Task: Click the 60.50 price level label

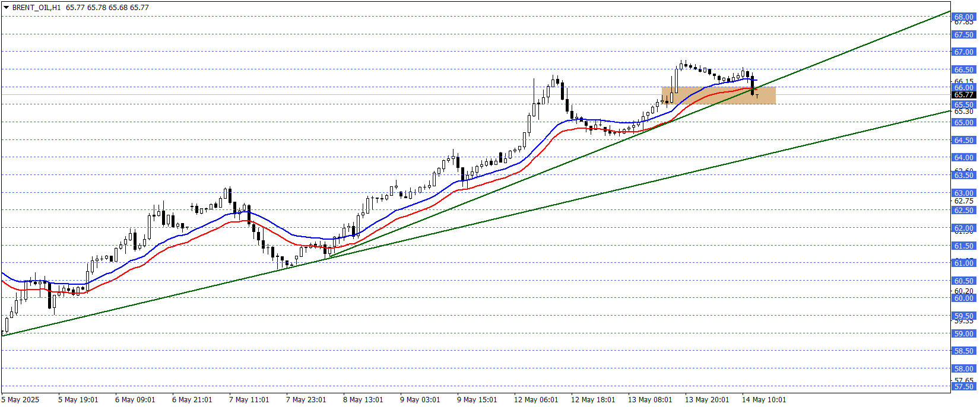Action: pyautogui.click(x=963, y=281)
